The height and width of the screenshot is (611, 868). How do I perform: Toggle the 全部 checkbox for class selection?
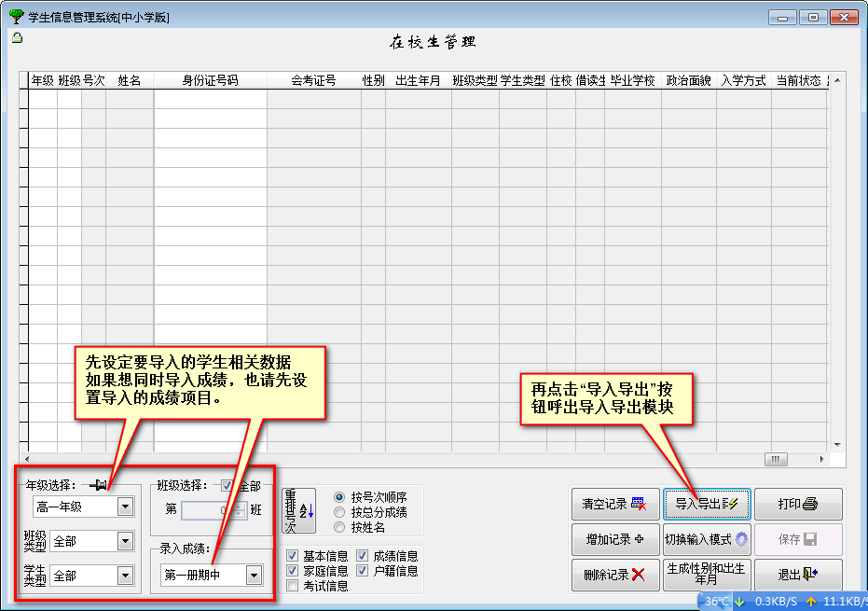pos(227,485)
